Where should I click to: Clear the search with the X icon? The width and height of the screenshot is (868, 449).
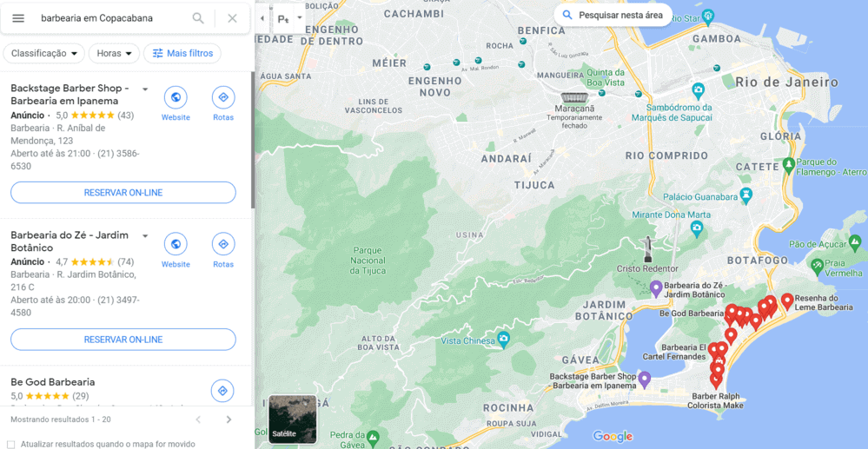click(233, 18)
